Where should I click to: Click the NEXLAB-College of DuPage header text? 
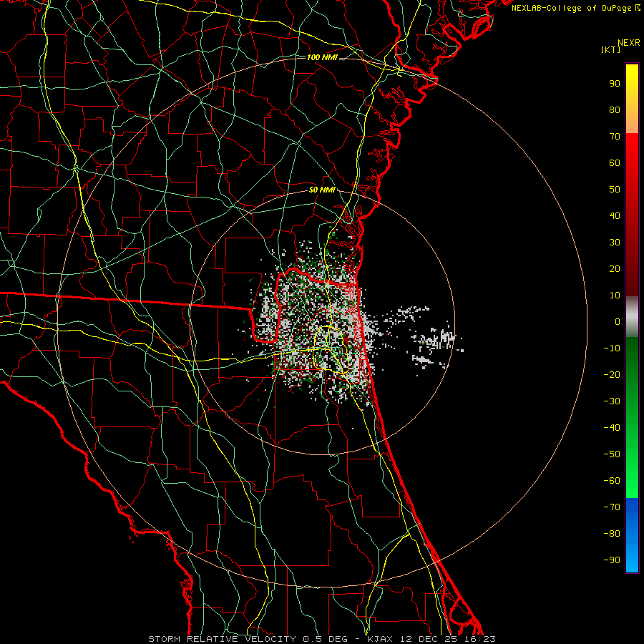click(576, 8)
